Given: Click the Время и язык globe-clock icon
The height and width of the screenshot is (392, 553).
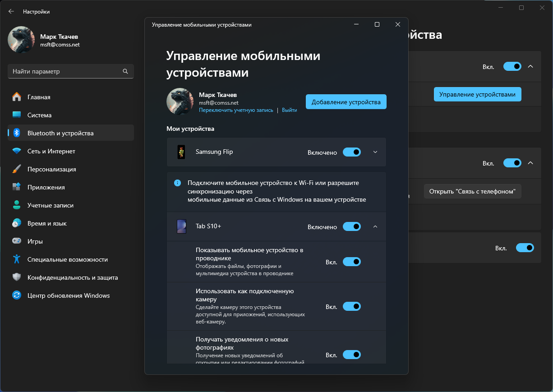Looking at the screenshot, I should click(17, 223).
